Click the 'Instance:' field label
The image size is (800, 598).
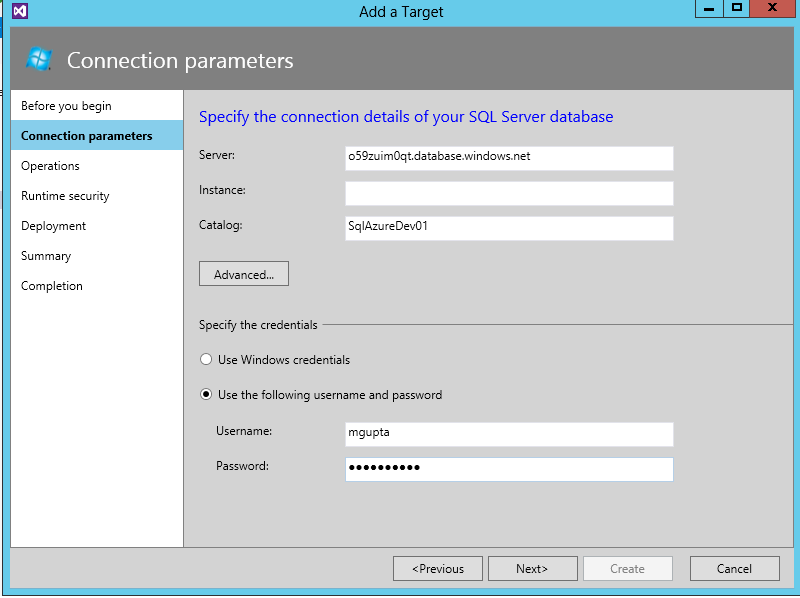point(222,190)
